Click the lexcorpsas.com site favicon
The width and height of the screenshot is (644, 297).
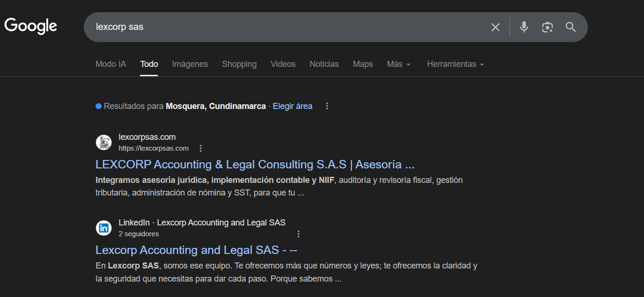point(104,143)
